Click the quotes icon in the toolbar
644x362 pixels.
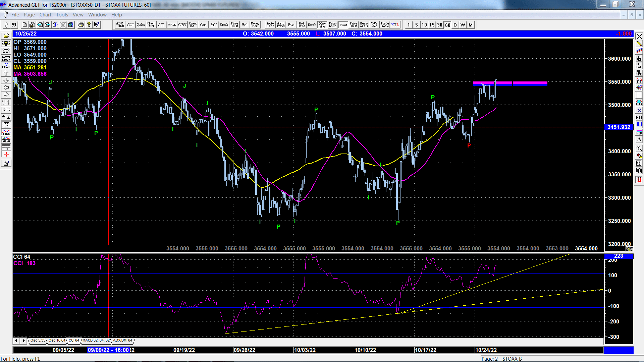coord(14,25)
